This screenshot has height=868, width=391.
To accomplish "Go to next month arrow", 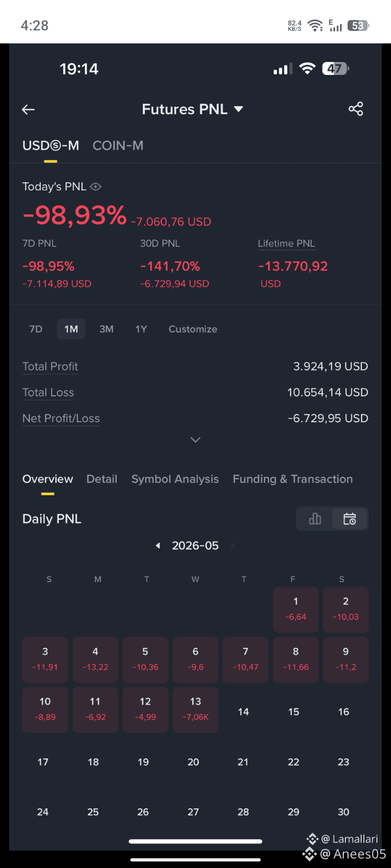I will click(233, 546).
